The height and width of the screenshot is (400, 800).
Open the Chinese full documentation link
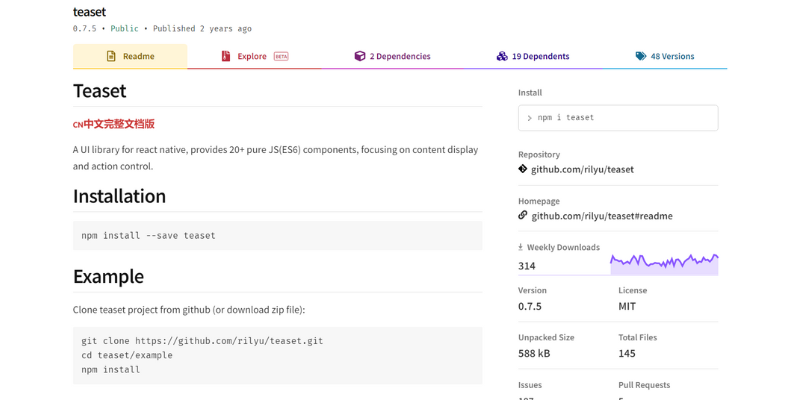point(114,124)
